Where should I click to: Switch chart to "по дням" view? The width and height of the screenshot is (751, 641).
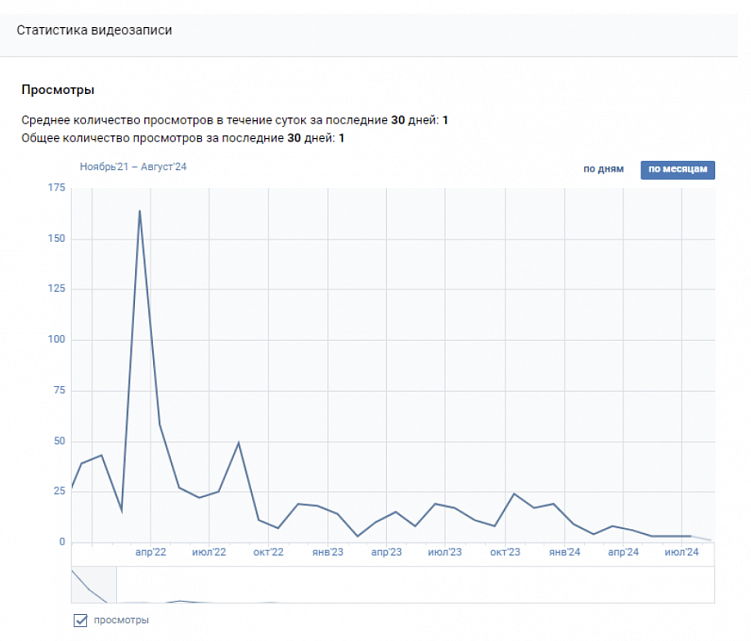[603, 169]
